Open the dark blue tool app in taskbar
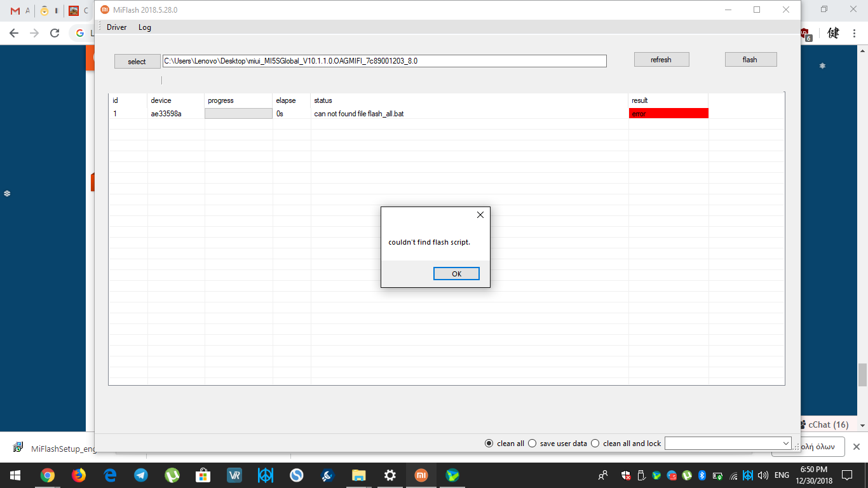 [327, 475]
